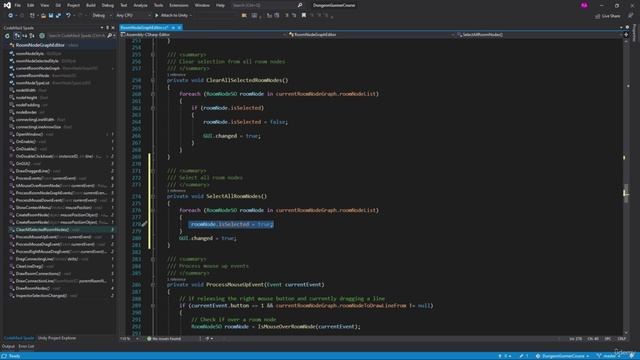This screenshot has width=640, height=360.
Task: Click the screwdriver quick actions icon
Action: pyautogui.click(x=144, y=224)
